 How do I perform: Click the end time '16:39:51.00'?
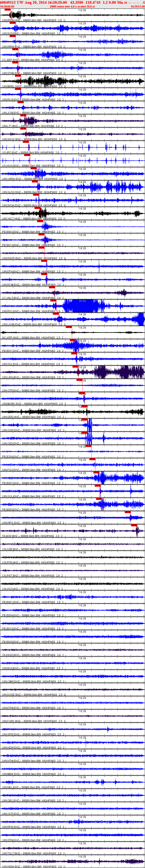[138, 6]
